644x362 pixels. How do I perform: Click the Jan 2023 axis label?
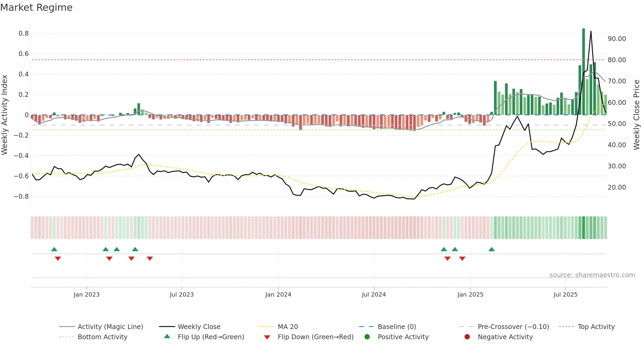coord(87,294)
